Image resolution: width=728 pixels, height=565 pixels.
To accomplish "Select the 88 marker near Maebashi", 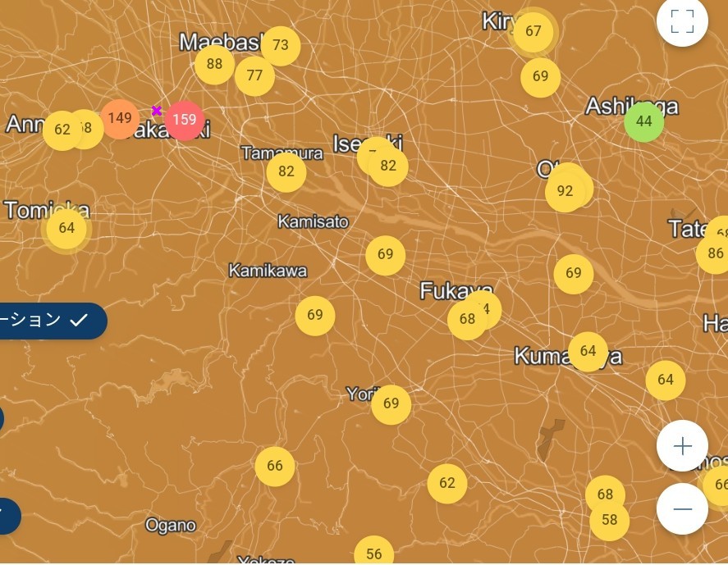I will (214, 65).
